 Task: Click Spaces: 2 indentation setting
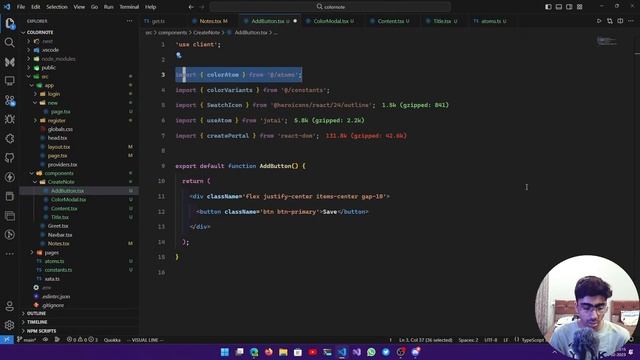click(468, 340)
